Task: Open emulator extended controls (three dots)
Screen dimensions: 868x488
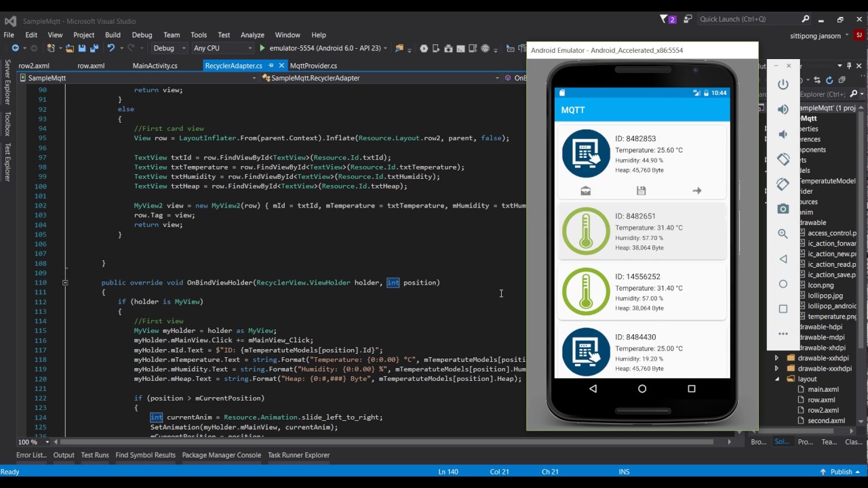Action: pyautogui.click(x=783, y=333)
